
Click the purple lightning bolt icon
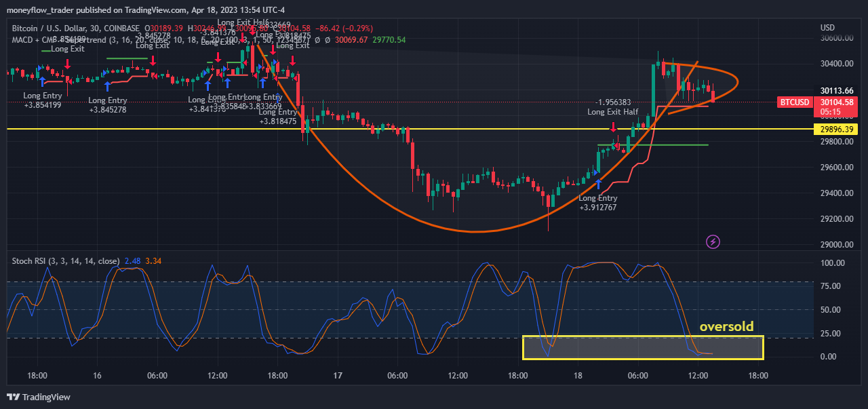pos(713,241)
